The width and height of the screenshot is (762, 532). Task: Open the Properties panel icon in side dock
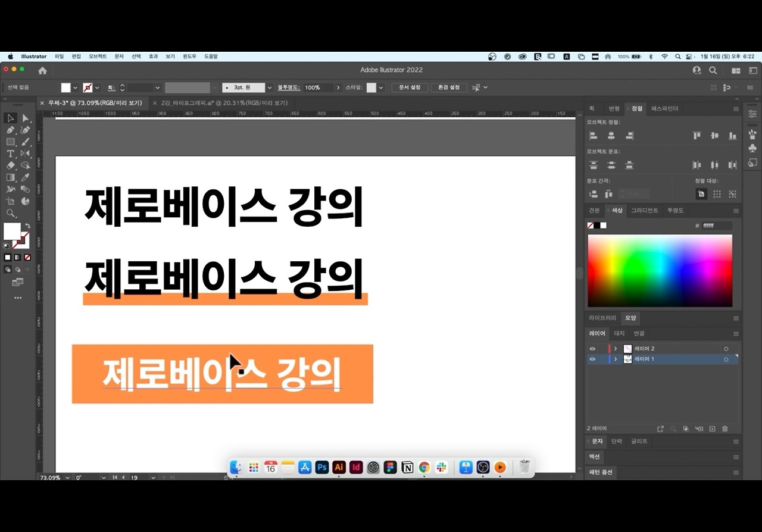[752, 114]
